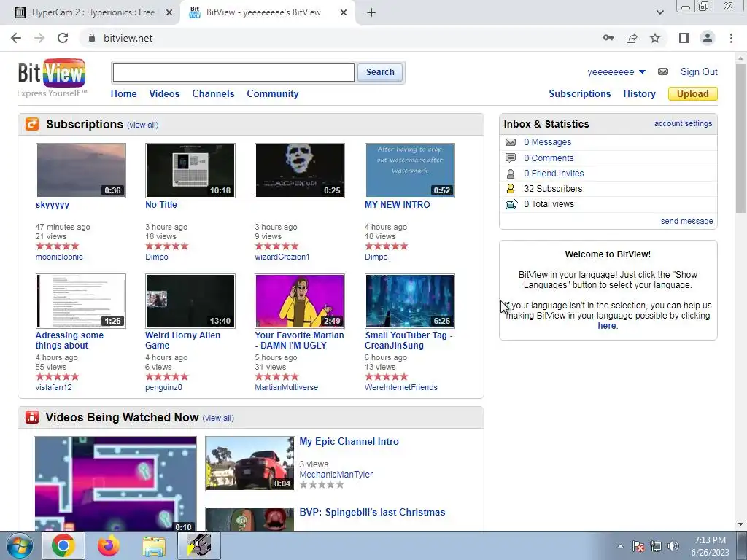Go to the Home menu item
The width and height of the screenshot is (747, 560).
click(x=123, y=94)
